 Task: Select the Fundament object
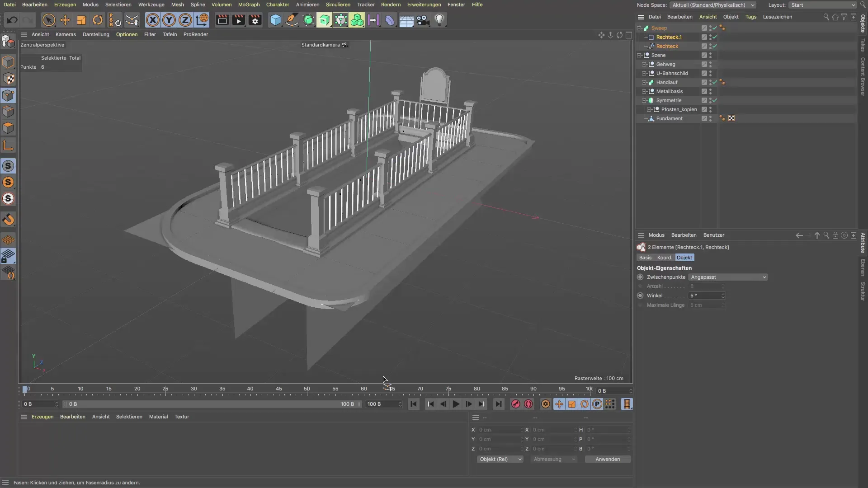pos(669,118)
